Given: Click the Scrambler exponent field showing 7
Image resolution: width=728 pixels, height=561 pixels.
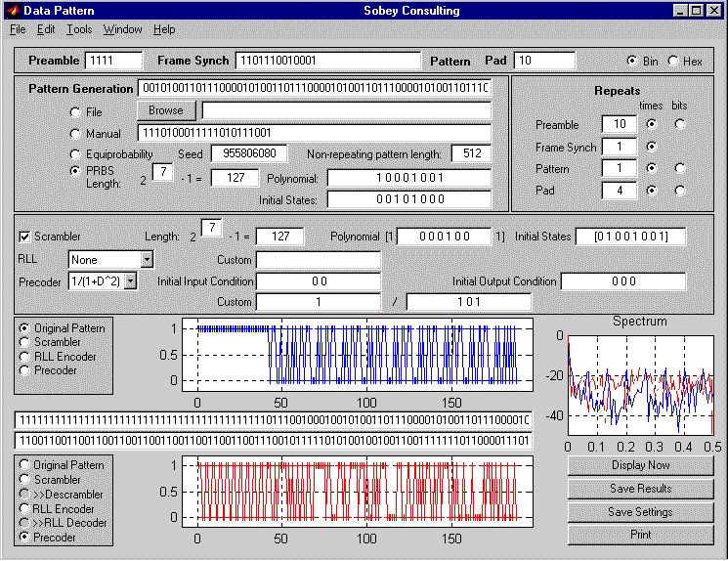Looking at the screenshot, I should pos(212,228).
